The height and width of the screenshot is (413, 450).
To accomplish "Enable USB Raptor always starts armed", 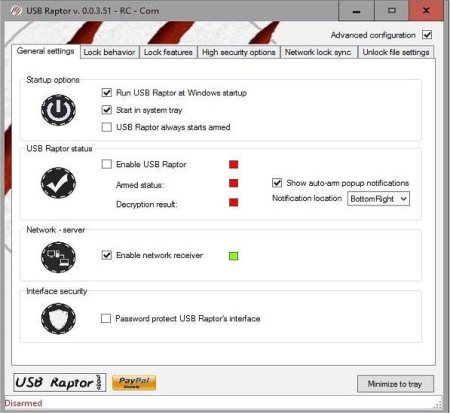I will coord(107,127).
